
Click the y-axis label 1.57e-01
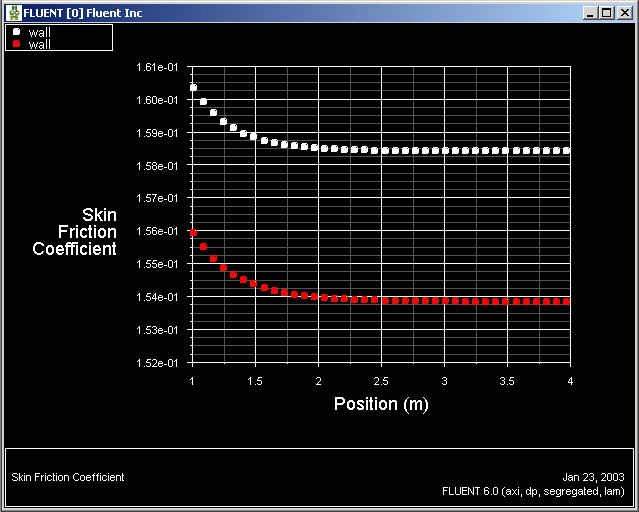pyautogui.click(x=157, y=198)
